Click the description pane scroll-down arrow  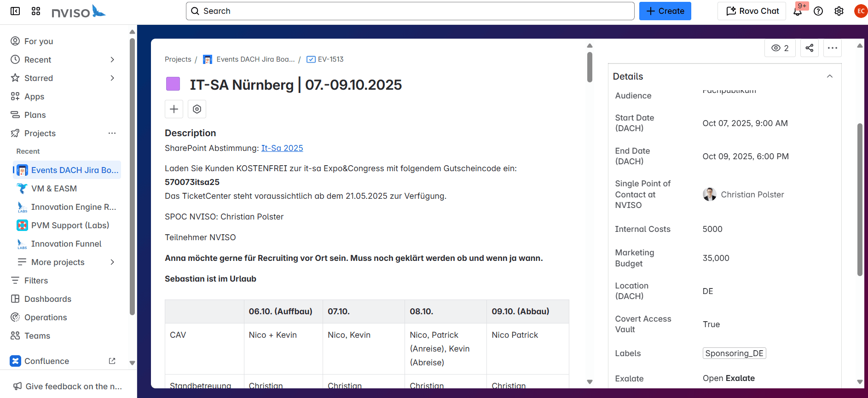click(x=590, y=381)
